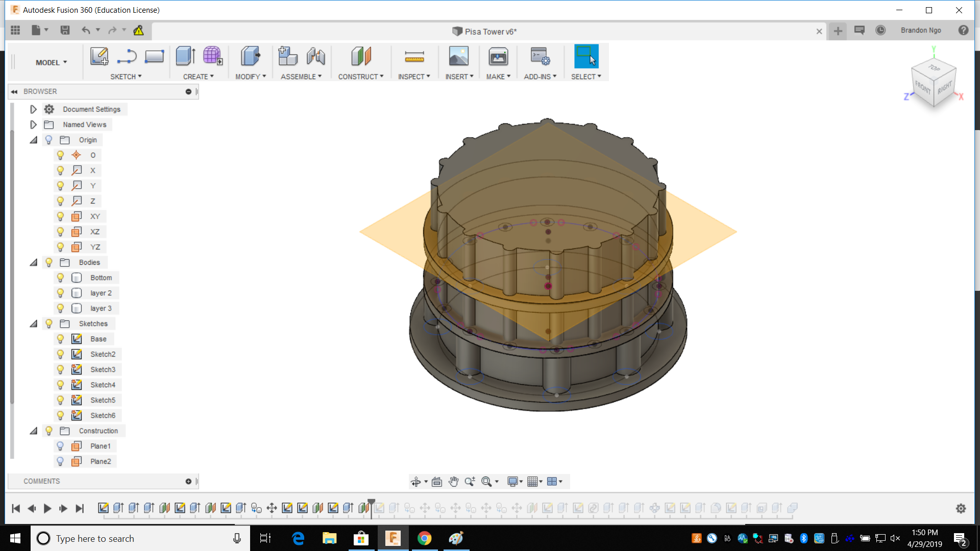Expand the Document Settings node

33,109
